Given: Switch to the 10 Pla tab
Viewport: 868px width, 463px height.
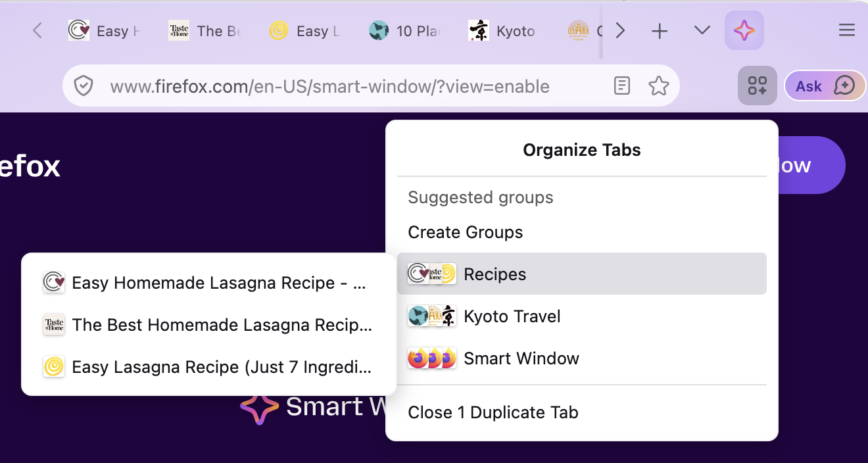Looking at the screenshot, I should point(404,31).
